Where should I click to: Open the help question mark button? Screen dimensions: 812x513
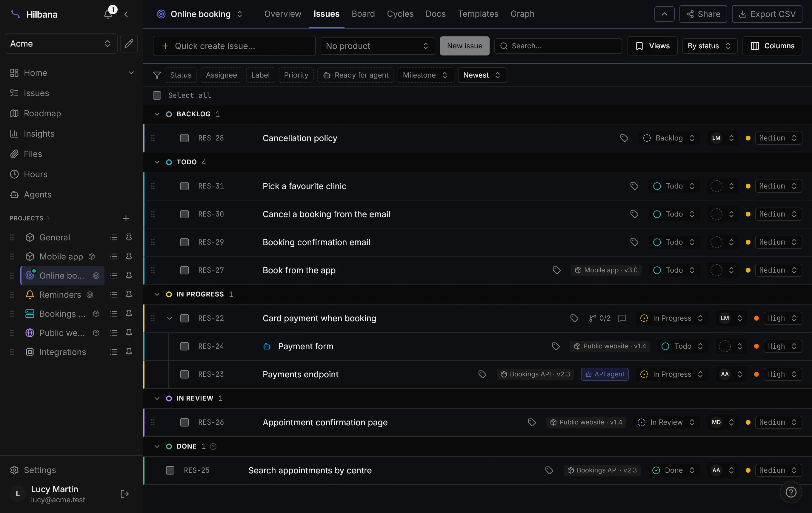click(x=791, y=492)
